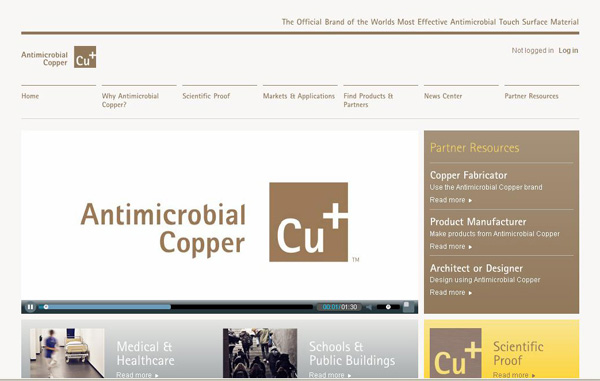Click Read more under Copper Fabricator
600x381 pixels.
click(x=451, y=200)
